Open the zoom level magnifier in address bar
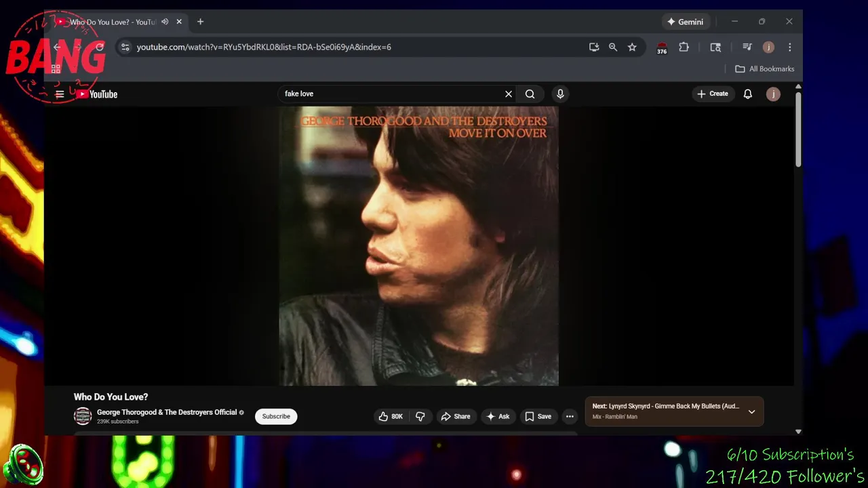Image resolution: width=868 pixels, height=488 pixels. (613, 47)
